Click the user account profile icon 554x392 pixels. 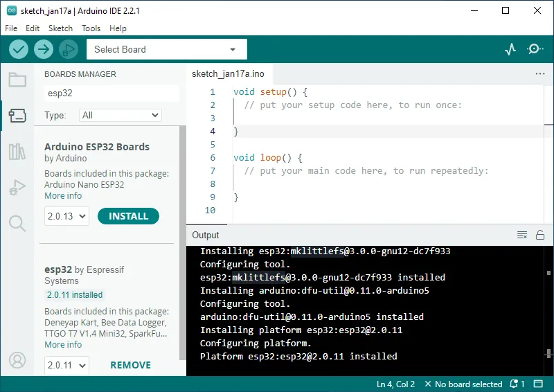point(17,360)
